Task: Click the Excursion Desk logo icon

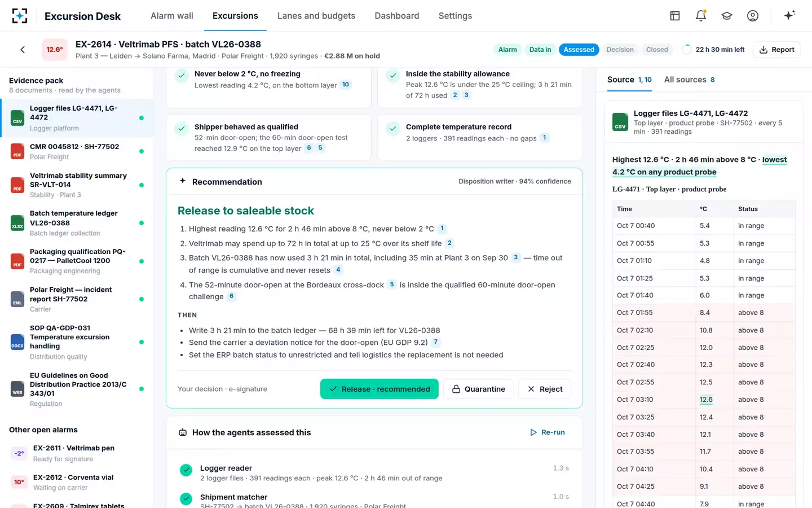Action: point(20,16)
